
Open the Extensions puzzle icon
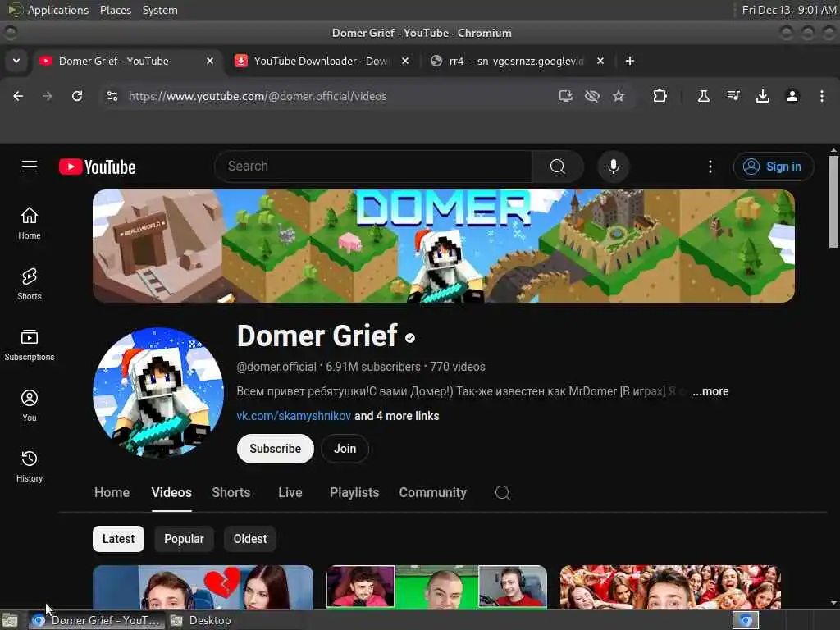660,96
